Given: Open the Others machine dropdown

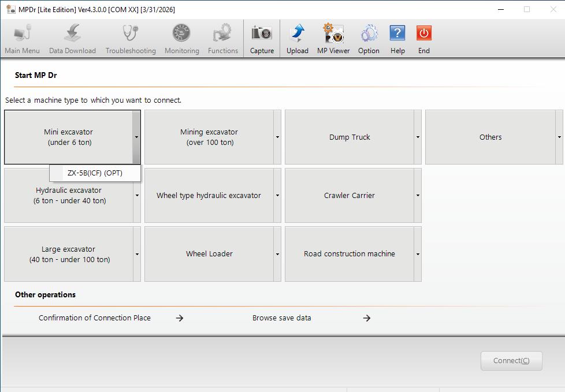Looking at the screenshot, I should click(559, 137).
